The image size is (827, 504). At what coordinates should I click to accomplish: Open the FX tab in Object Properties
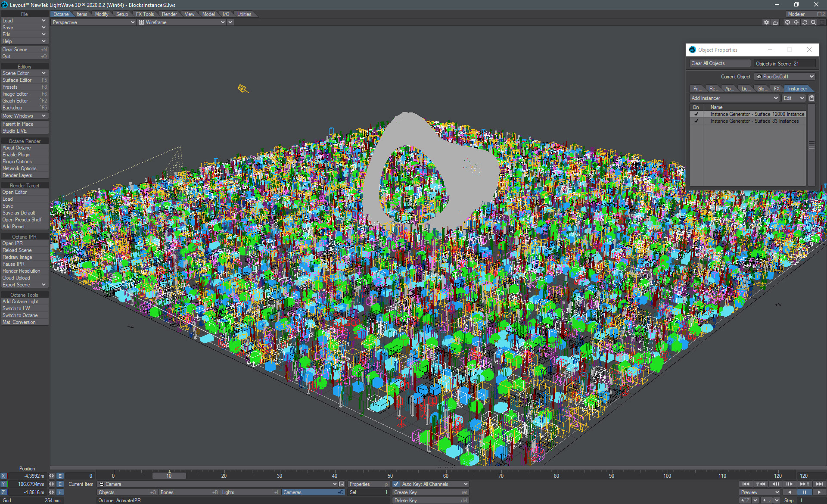[777, 89]
